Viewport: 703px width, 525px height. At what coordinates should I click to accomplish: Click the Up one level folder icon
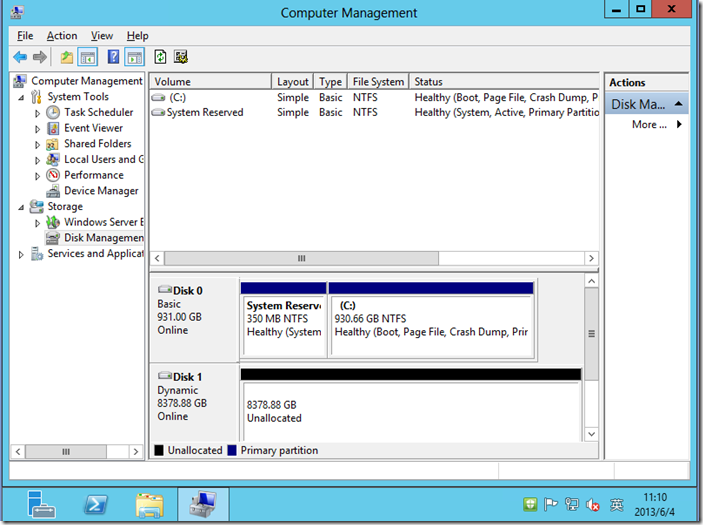[66, 57]
